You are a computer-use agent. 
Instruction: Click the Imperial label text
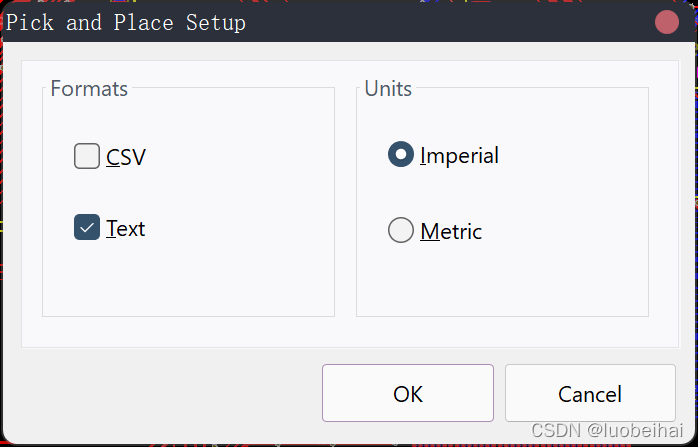[x=459, y=155]
